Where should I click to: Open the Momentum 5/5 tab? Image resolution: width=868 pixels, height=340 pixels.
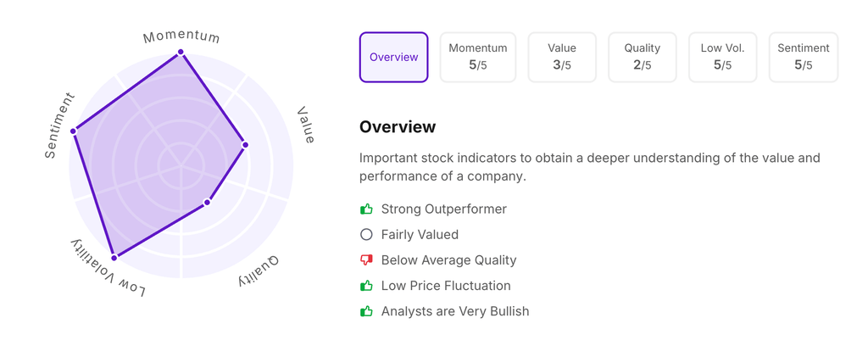[478, 58]
